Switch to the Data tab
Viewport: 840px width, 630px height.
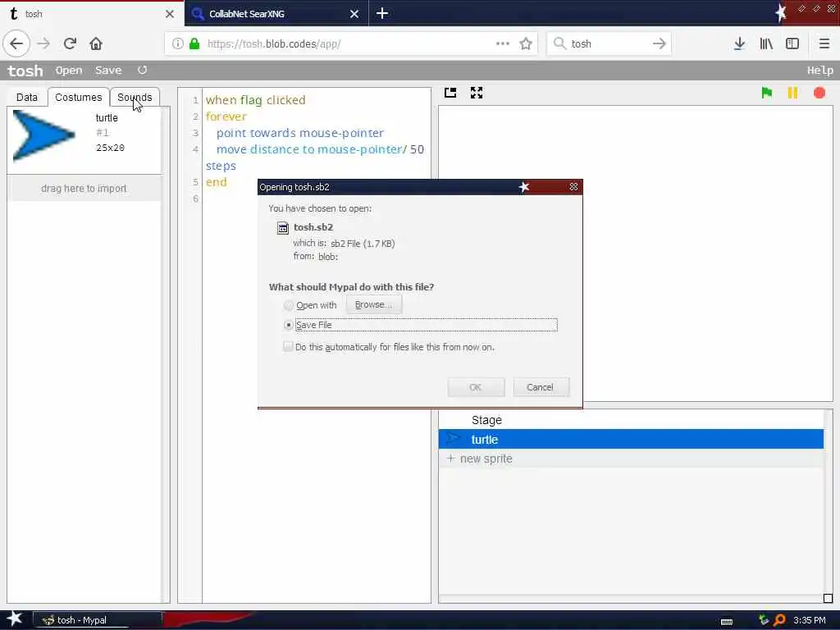[27, 97]
